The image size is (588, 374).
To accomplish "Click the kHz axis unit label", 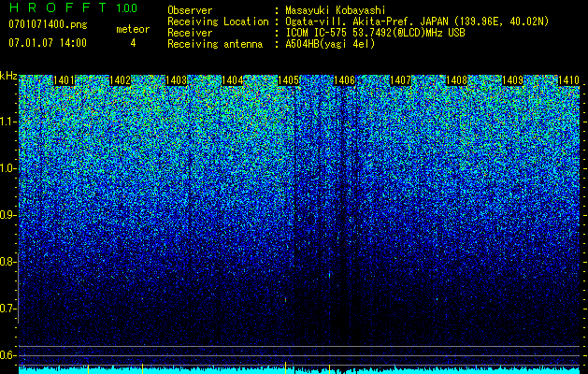I will tap(8, 76).
